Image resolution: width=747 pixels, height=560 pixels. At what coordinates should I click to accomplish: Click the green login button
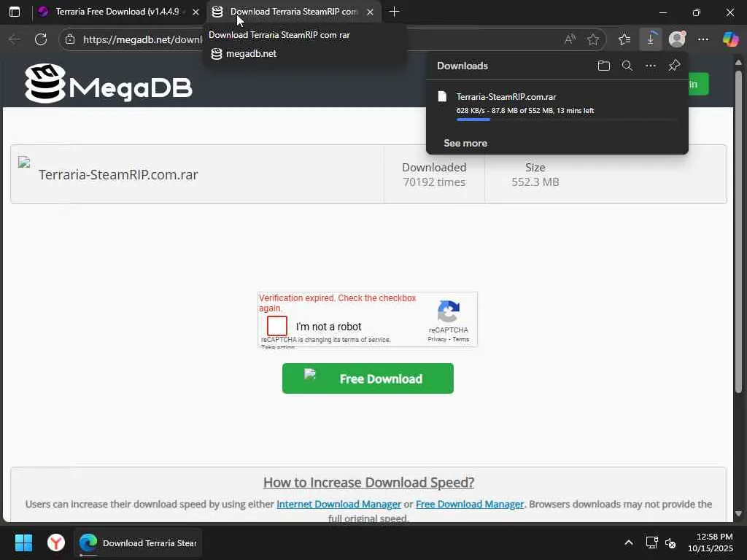click(698, 85)
